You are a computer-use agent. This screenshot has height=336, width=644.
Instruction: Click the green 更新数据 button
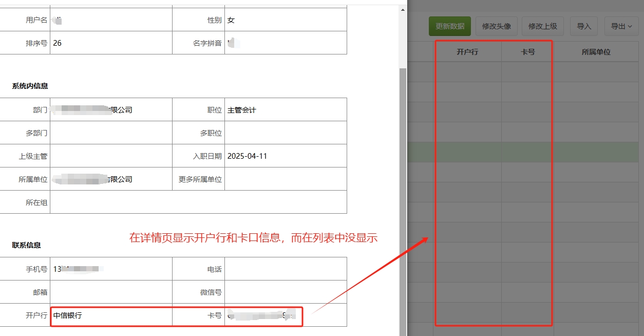pyautogui.click(x=450, y=26)
